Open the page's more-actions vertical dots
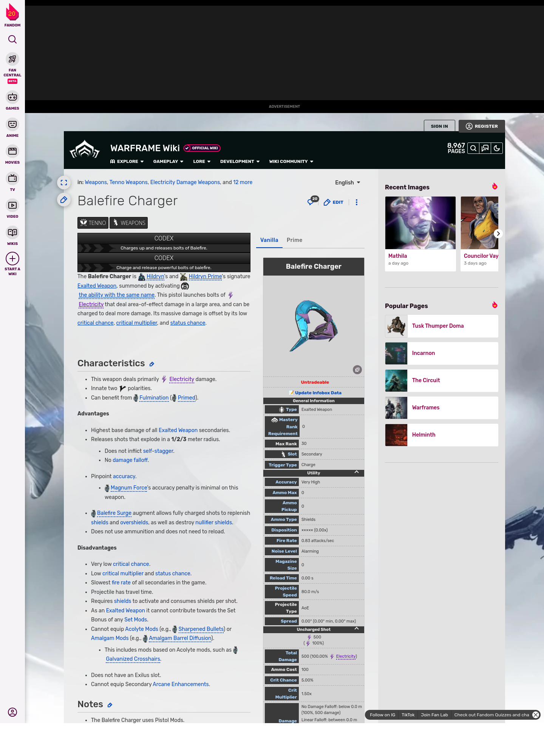The image size is (544, 756). 357,202
